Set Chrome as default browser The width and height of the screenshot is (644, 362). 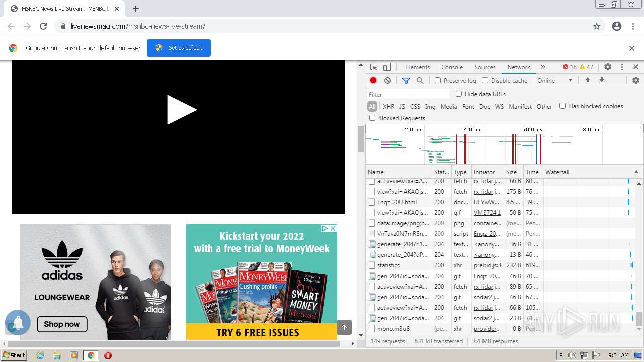coord(179,48)
